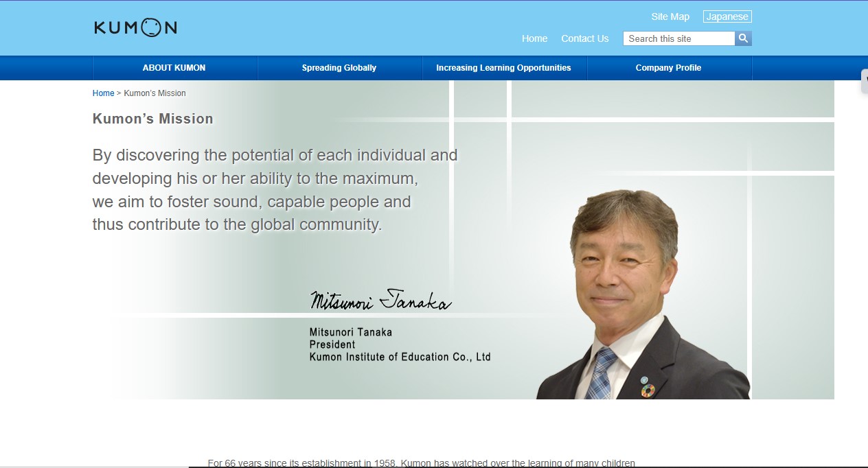Image resolution: width=868 pixels, height=468 pixels.
Task: Open the Contact Us page
Action: pos(584,38)
